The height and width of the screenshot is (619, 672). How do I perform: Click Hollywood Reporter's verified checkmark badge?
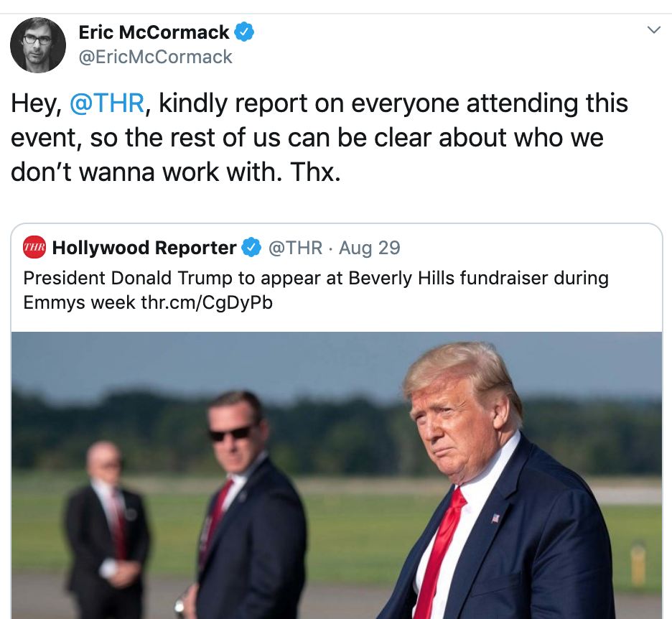pyautogui.click(x=251, y=247)
